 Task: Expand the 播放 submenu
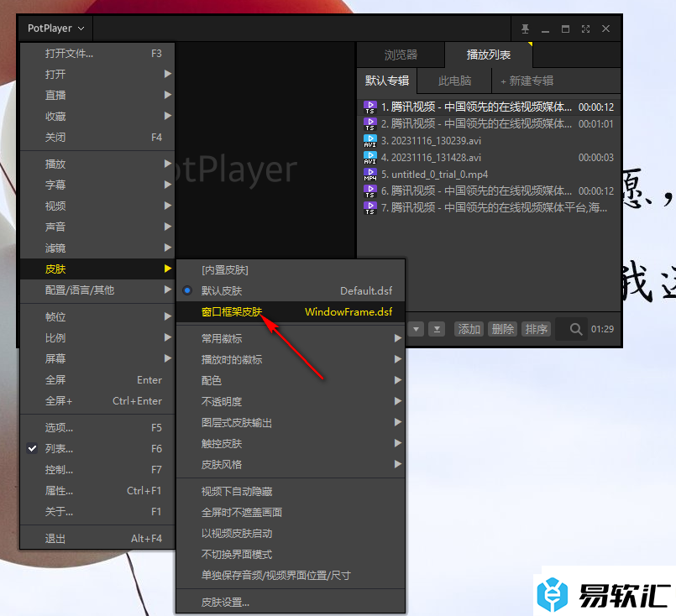click(x=97, y=164)
